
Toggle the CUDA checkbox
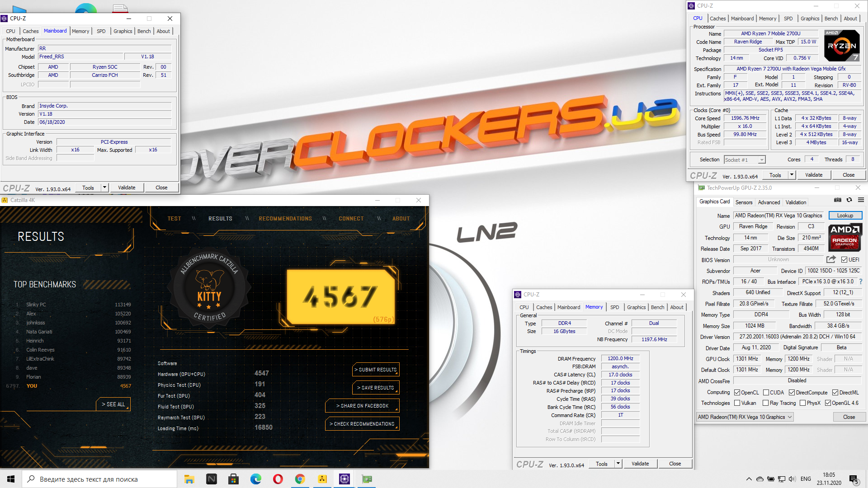click(x=766, y=392)
